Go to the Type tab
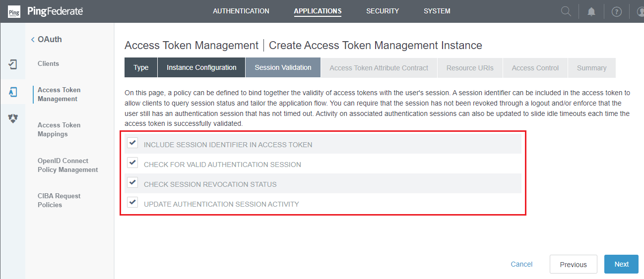This screenshot has height=279, width=644. pyautogui.click(x=141, y=68)
